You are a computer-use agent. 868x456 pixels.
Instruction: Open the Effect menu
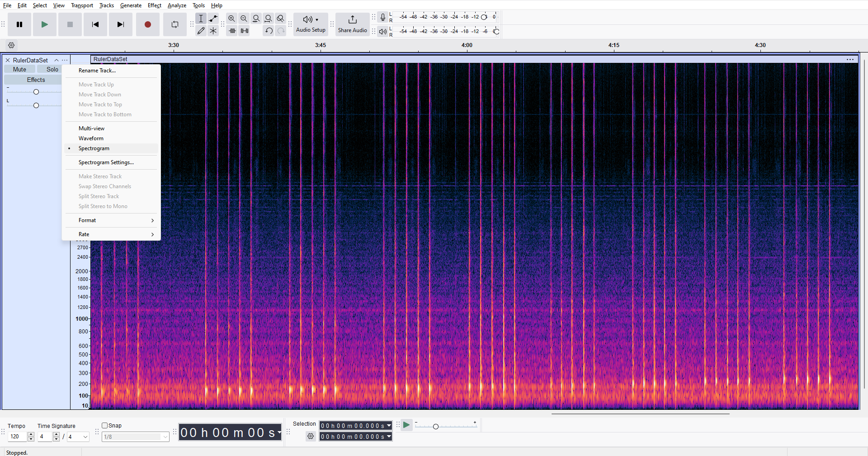pos(155,5)
